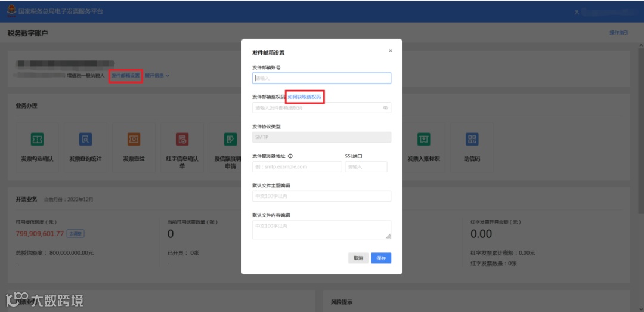Click 当前可用纸票数量 label text
The width and height of the screenshot is (644, 312).
192,222
